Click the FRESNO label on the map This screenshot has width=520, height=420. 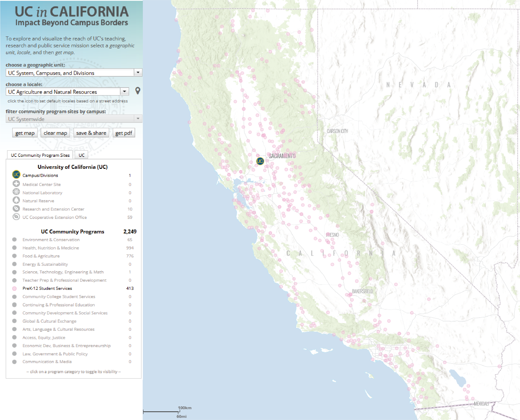(332, 235)
